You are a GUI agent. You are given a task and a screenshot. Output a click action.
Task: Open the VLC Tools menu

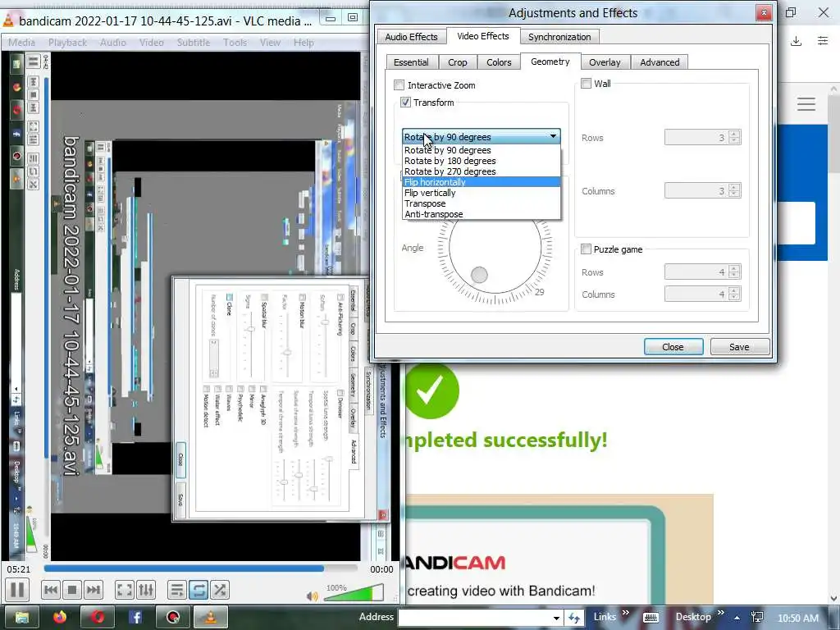235,43
